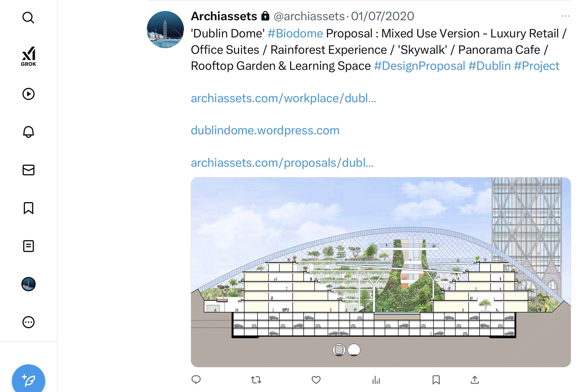Open the #Biodome hashtag
588x392 pixels.
pos(295,34)
